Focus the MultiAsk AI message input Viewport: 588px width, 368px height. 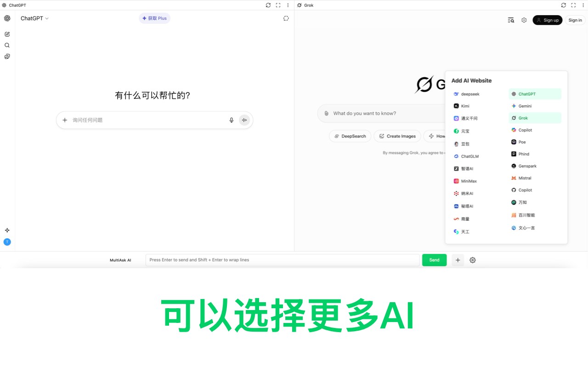click(x=283, y=260)
